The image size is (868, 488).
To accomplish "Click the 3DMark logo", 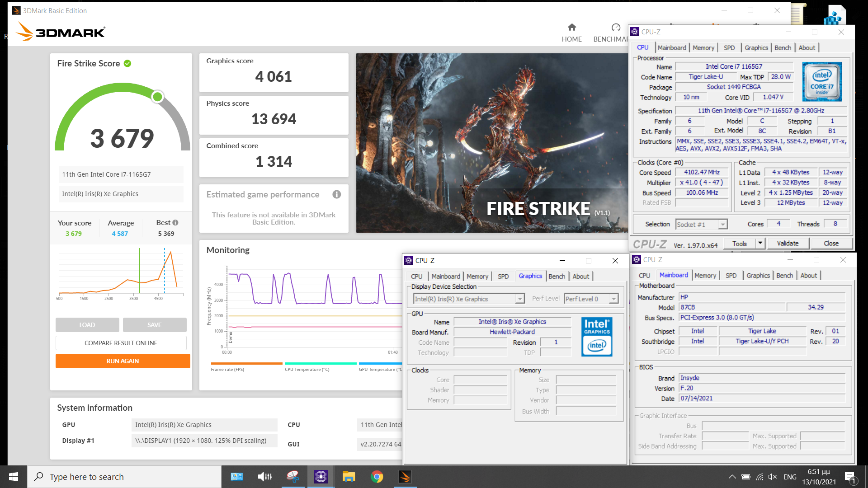I will pos(61,32).
